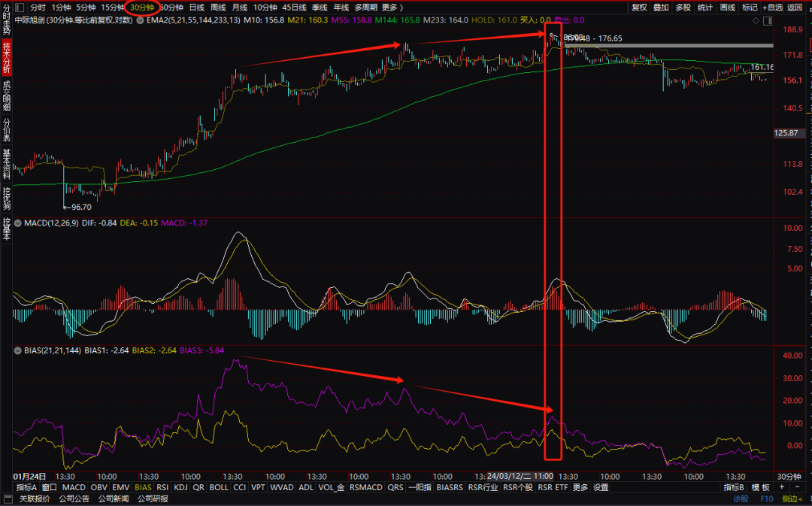Switch to 月线 monthly chart
This screenshot has height=506, width=812.
click(x=239, y=8)
